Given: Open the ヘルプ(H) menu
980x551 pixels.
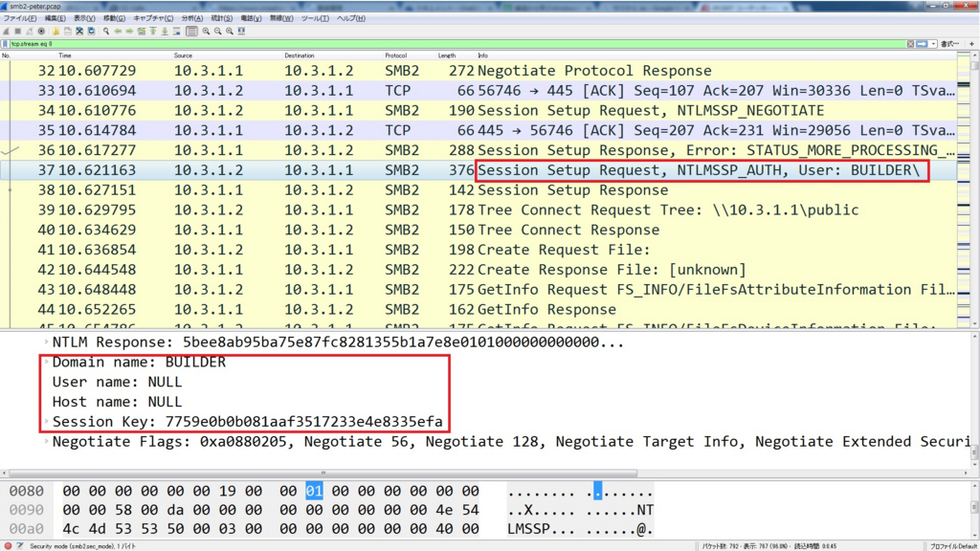Looking at the screenshot, I should point(350,19).
